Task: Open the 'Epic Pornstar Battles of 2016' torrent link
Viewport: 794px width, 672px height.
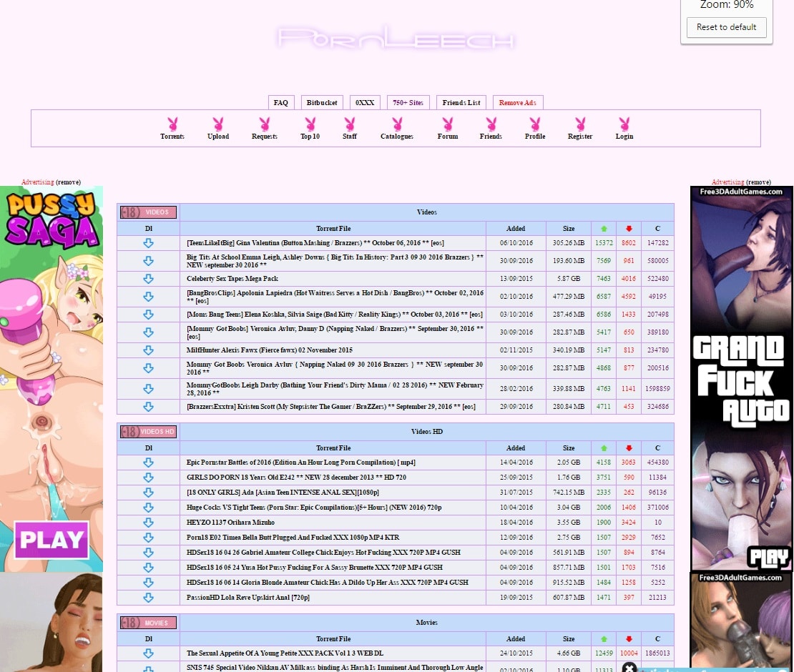Action: (300, 463)
